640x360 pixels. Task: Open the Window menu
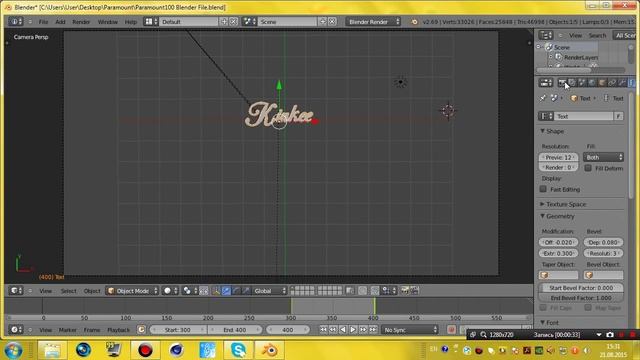[107, 22]
